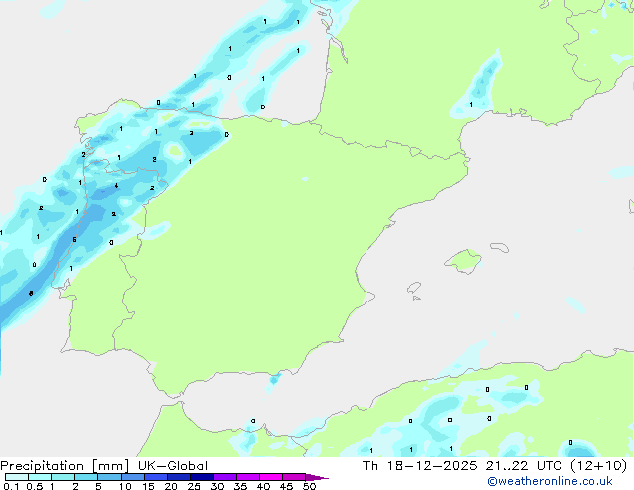Pick legend swatch between 15 and 20

[x=156, y=477]
